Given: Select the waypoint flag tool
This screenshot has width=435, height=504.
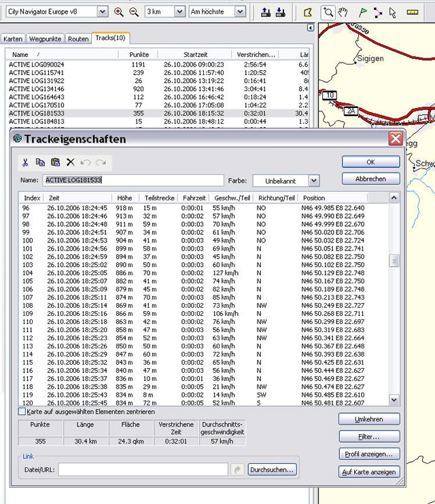Looking at the screenshot, I should (x=362, y=12).
